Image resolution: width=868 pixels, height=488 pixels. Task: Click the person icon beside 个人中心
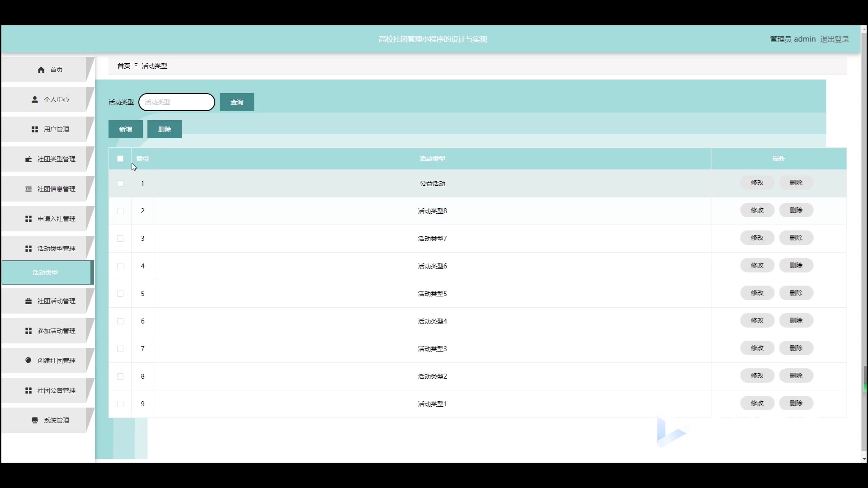[x=35, y=99]
